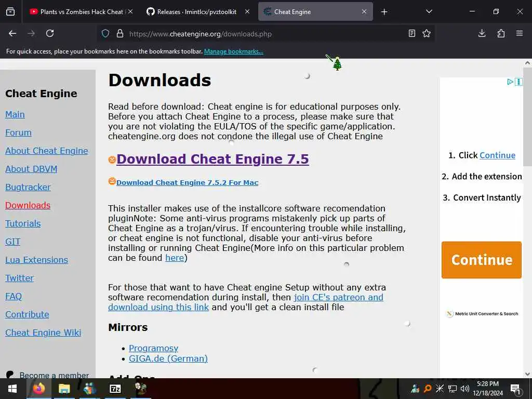Open the 'here' antivirus info link
Viewport: 532px width, 399px height.
point(175,258)
